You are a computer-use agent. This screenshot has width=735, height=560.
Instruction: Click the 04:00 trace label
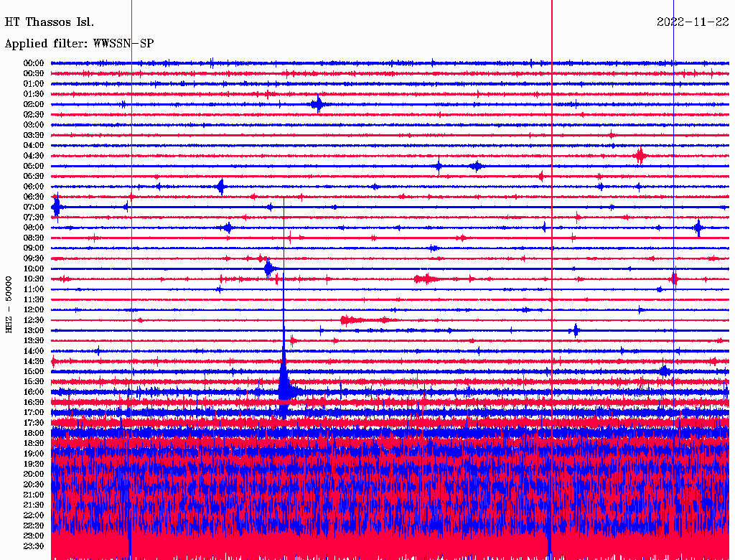click(34, 146)
